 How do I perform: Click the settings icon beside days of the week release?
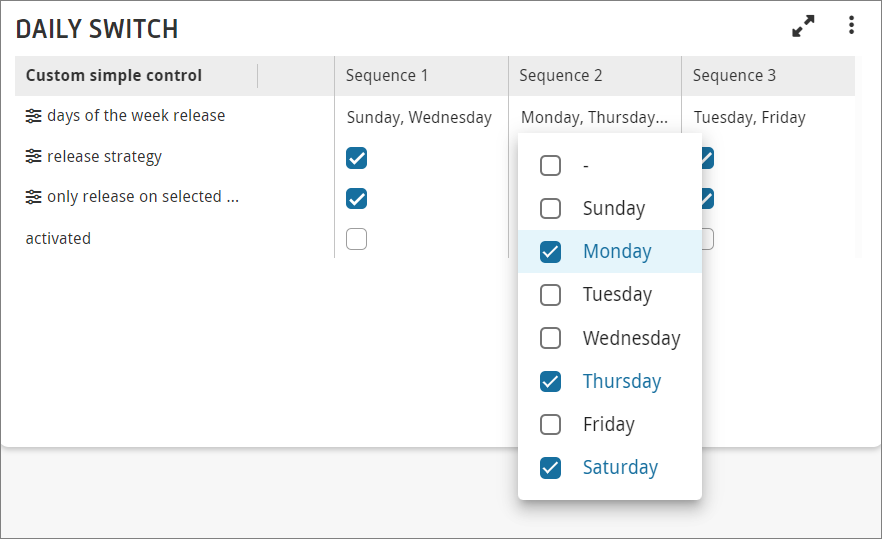coord(33,116)
